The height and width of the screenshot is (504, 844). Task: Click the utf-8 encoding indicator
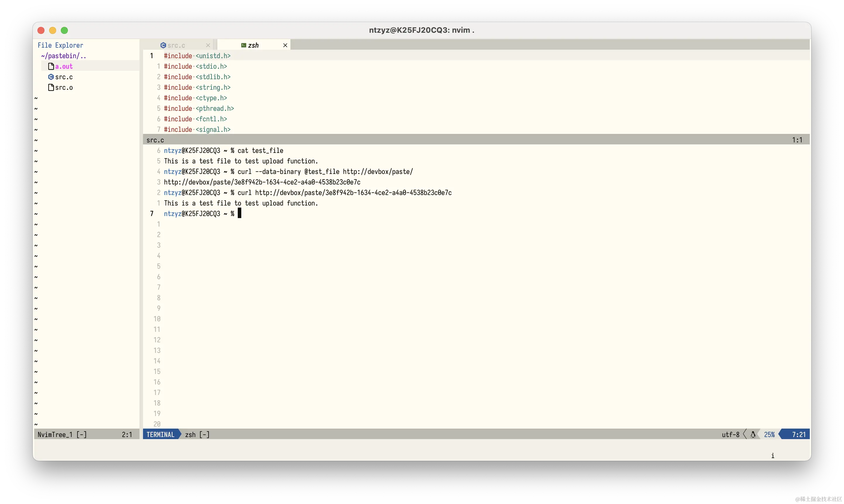730,434
